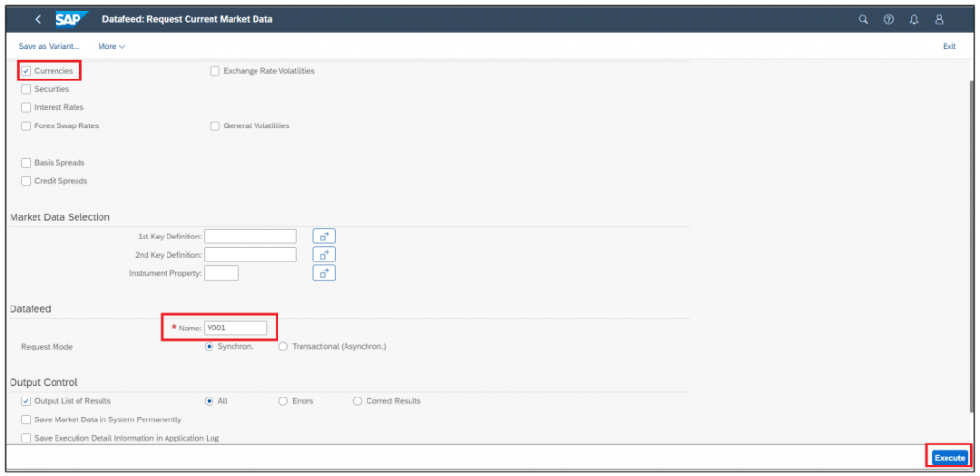Open the user profile icon
This screenshot has height=476, width=980.
(x=939, y=20)
